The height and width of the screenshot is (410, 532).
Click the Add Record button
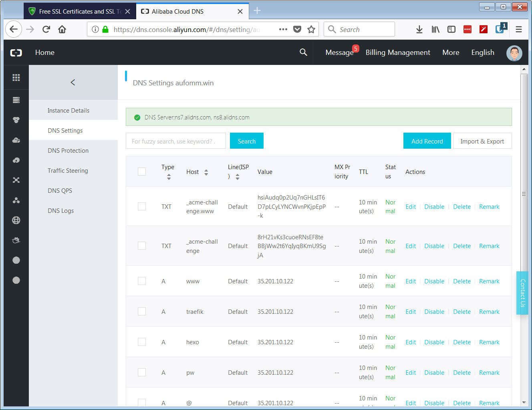tap(427, 141)
